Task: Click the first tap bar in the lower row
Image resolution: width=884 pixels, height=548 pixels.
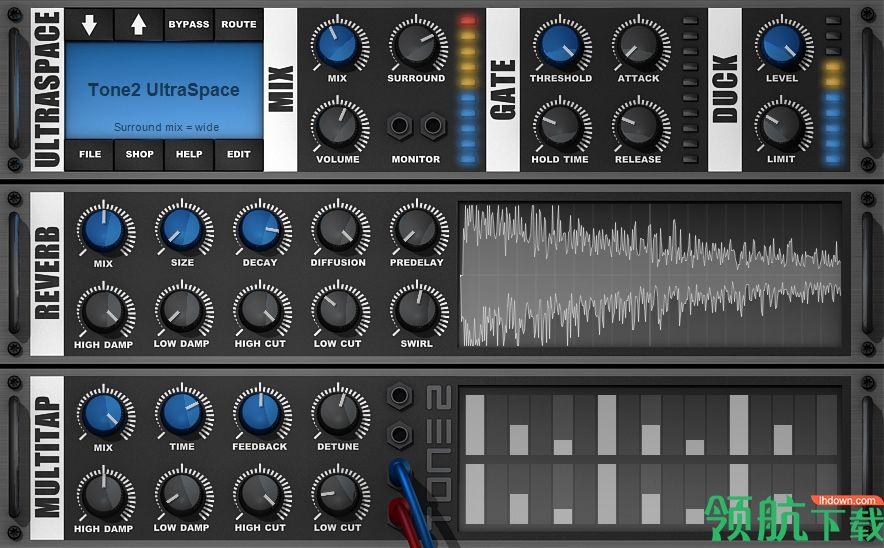Action: 475,494
